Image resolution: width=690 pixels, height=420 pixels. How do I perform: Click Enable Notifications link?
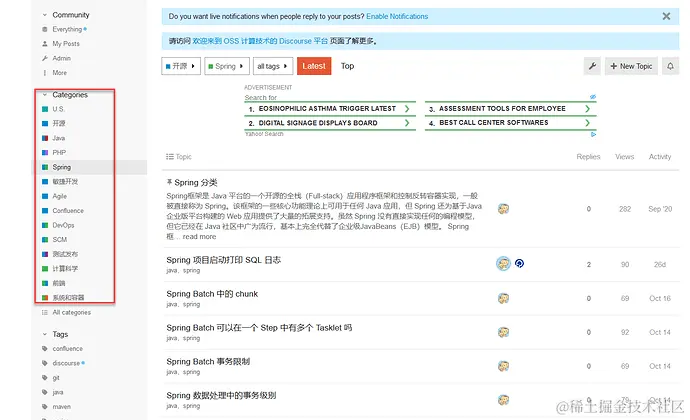click(397, 16)
